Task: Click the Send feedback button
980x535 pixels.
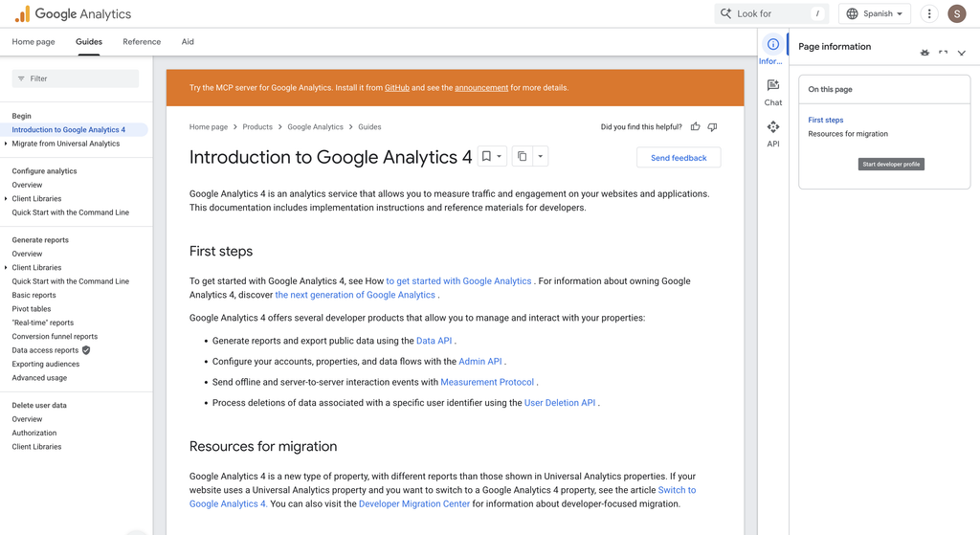Action: point(679,158)
